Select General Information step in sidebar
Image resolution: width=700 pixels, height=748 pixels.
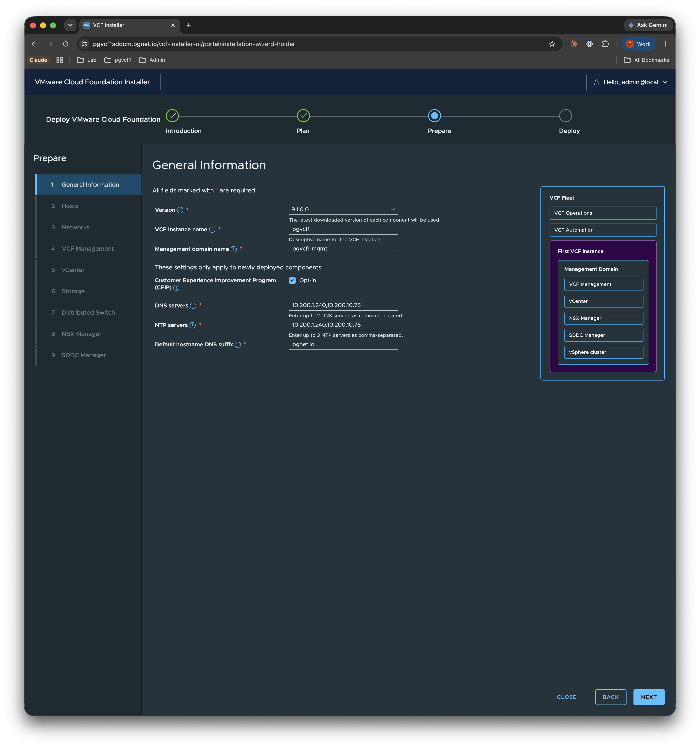tap(88, 185)
